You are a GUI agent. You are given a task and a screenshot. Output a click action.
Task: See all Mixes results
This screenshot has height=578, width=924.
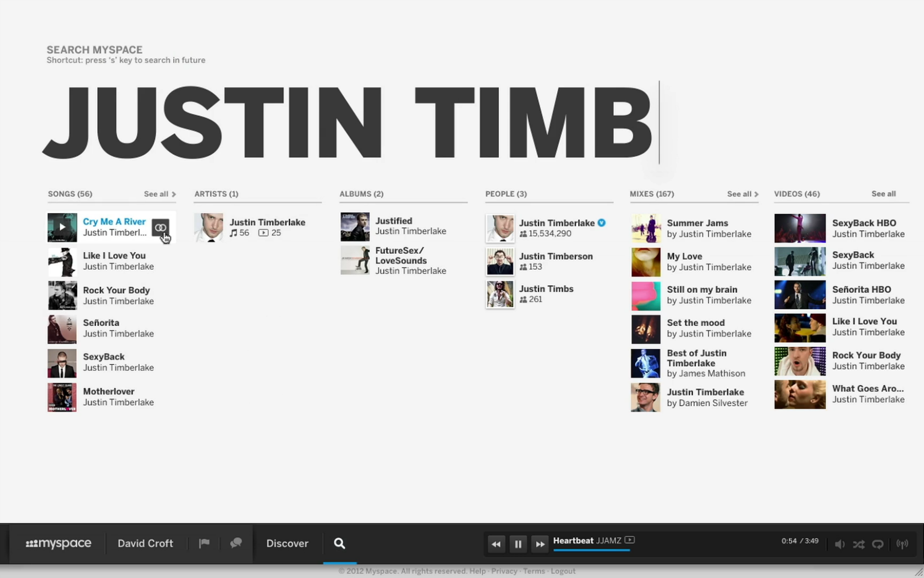743,194
